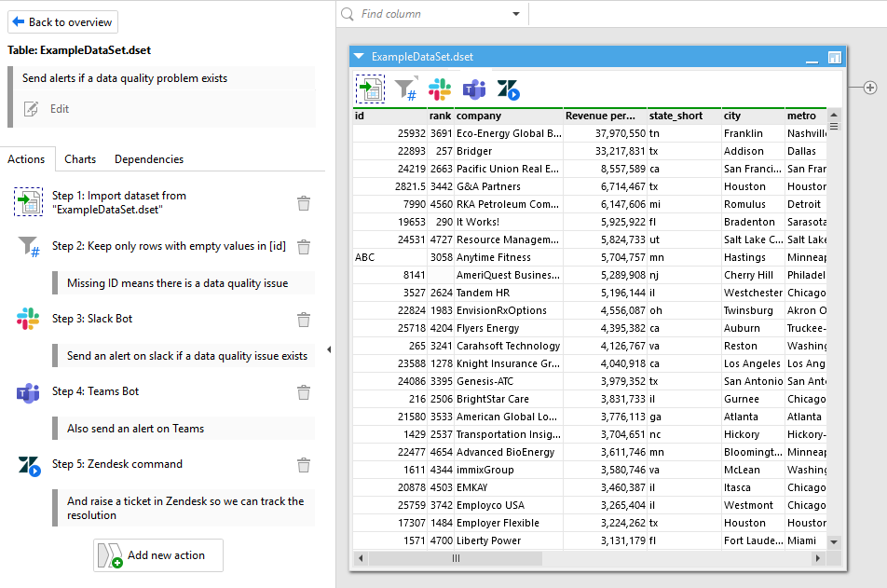Delete Step 5 Zendesk command action
887x588 pixels.
[x=304, y=465]
